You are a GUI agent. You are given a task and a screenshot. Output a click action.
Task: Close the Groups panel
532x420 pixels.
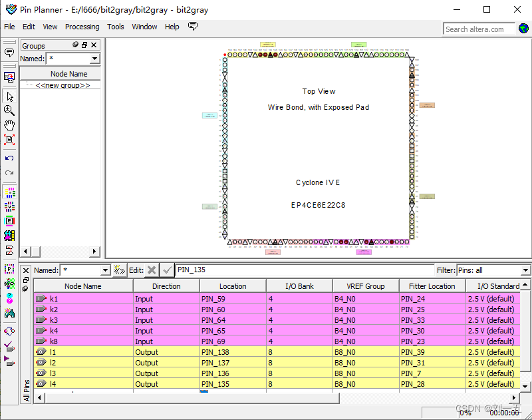coord(94,45)
